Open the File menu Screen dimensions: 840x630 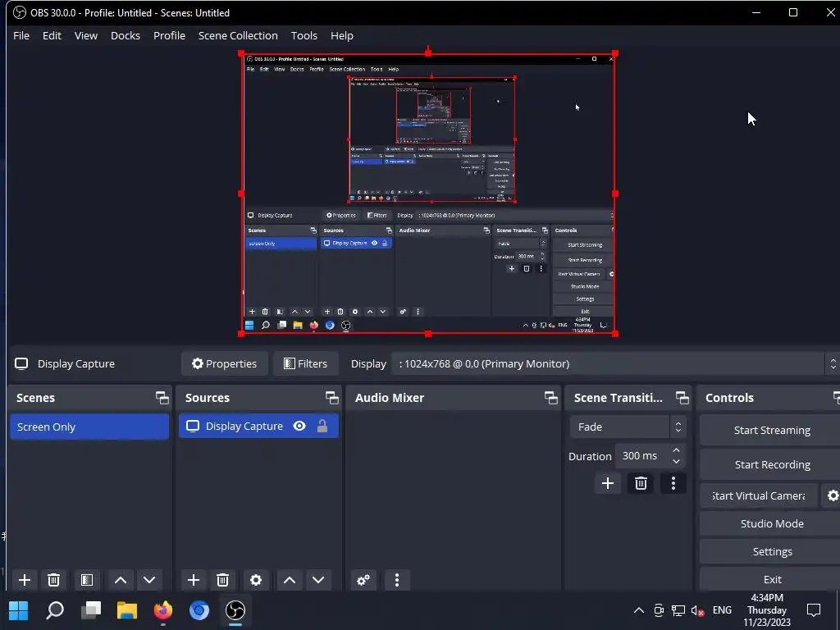(x=21, y=35)
